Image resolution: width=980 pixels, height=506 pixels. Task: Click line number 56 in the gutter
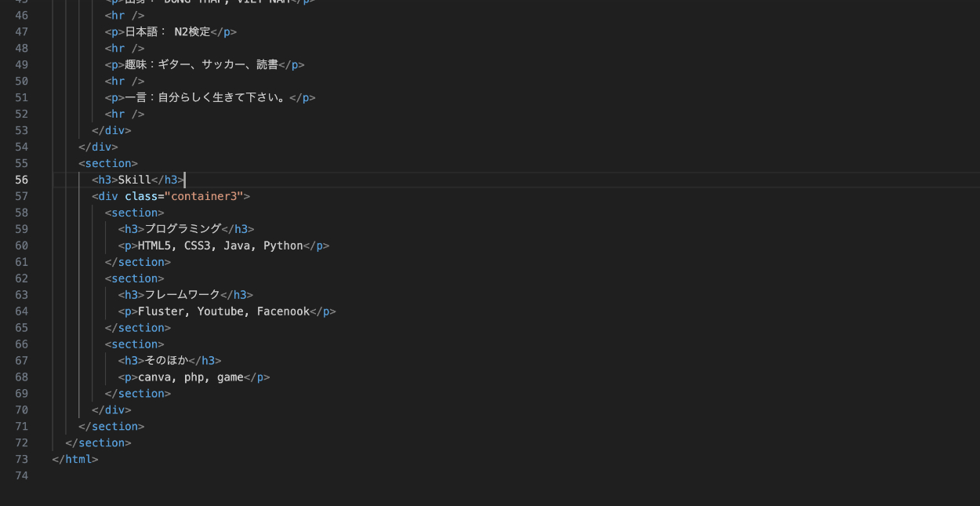pyautogui.click(x=21, y=180)
